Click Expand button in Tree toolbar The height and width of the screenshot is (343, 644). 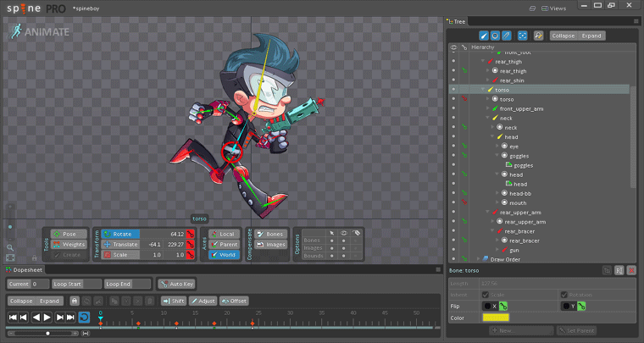click(x=591, y=36)
